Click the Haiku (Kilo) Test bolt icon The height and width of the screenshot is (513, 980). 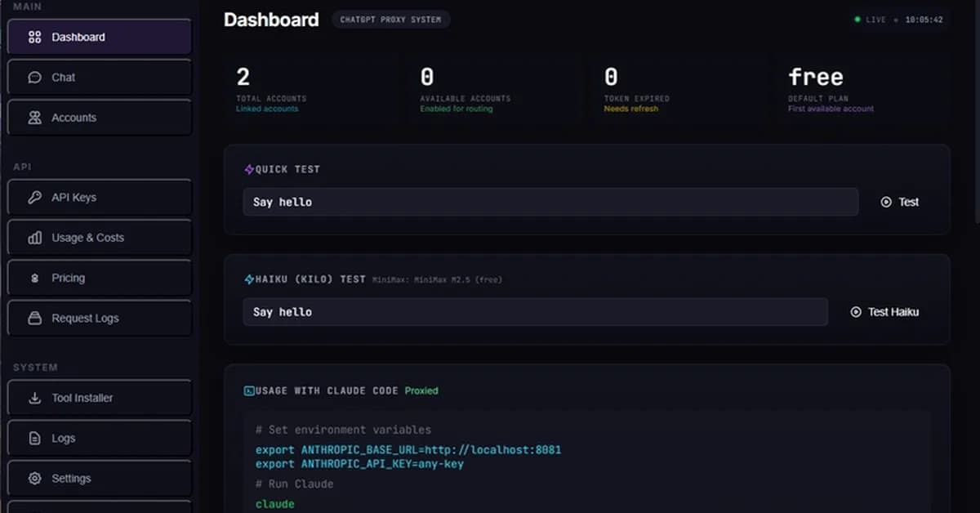pyautogui.click(x=247, y=279)
